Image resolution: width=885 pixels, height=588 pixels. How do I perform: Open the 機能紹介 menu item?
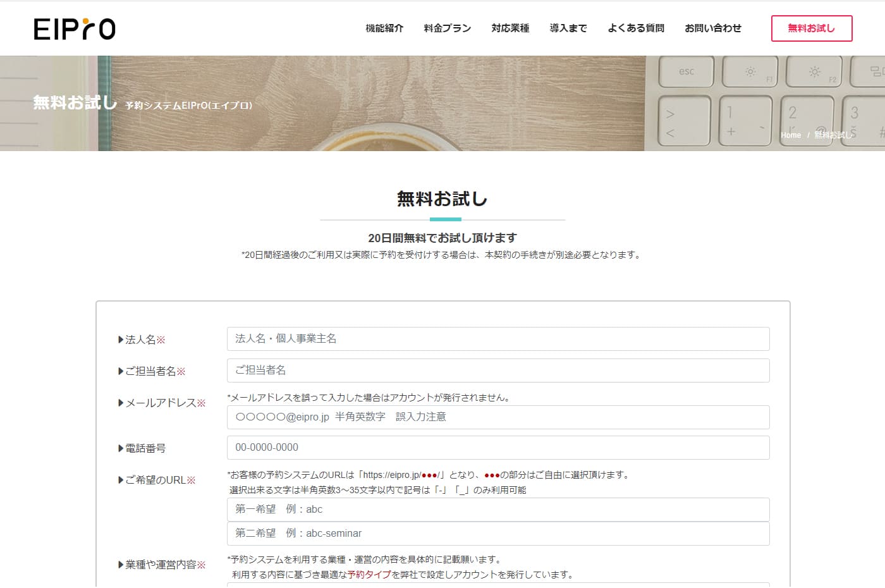coord(384,28)
